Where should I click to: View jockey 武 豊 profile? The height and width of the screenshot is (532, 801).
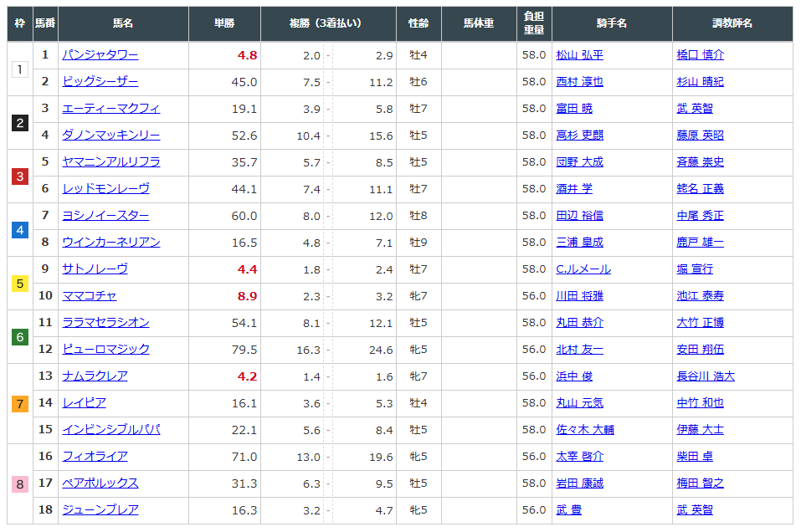coord(568,510)
